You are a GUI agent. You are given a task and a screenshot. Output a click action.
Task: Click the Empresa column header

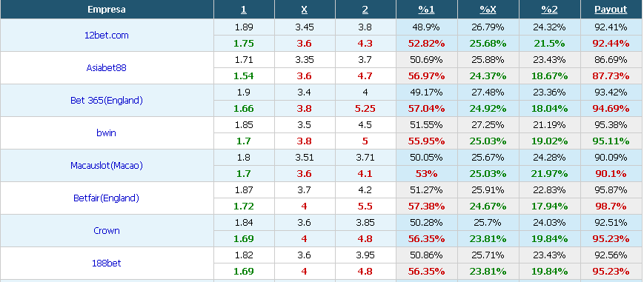107,10
